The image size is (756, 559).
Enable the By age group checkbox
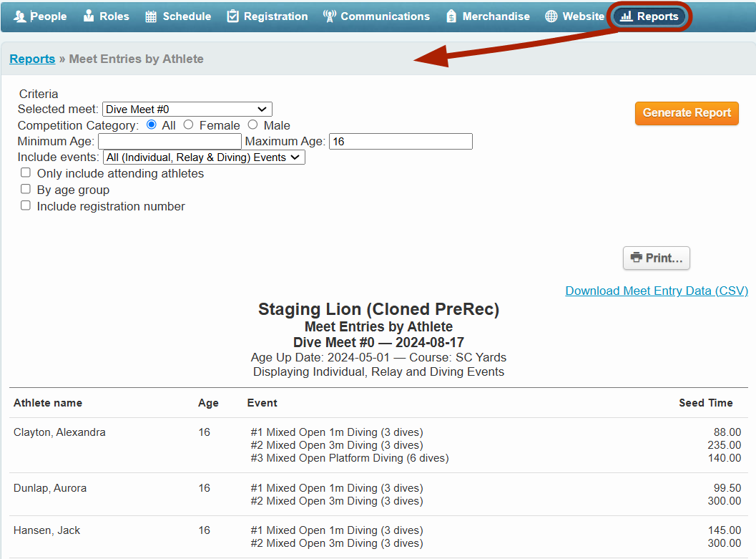pos(26,189)
